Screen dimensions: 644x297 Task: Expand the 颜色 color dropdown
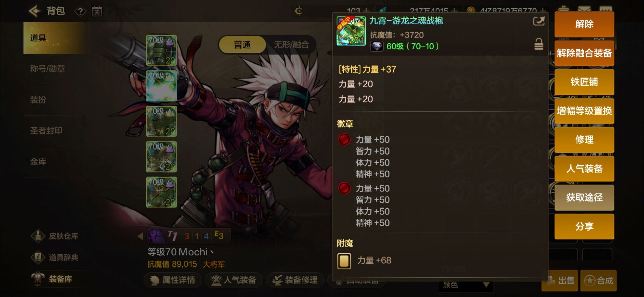tap(466, 285)
